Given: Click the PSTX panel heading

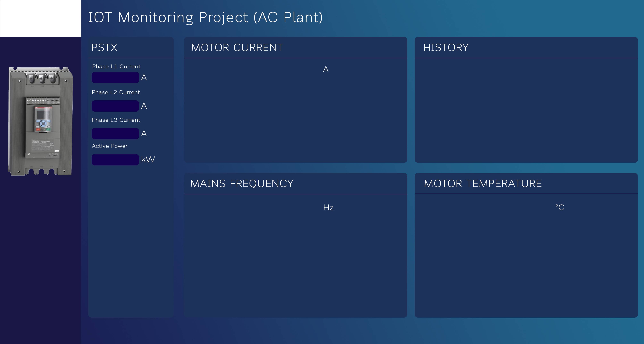Looking at the screenshot, I should (x=104, y=47).
